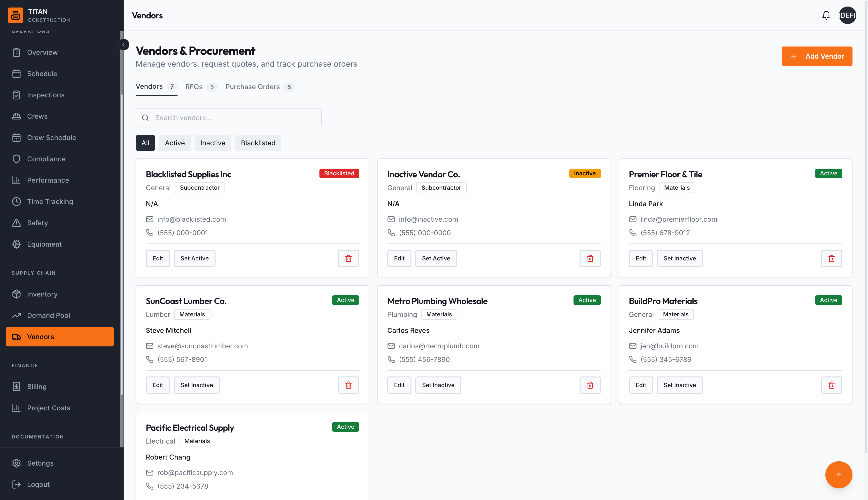Edit Blacklisted Supplies Inc
Screen dimensions: 868x500
click(158, 258)
